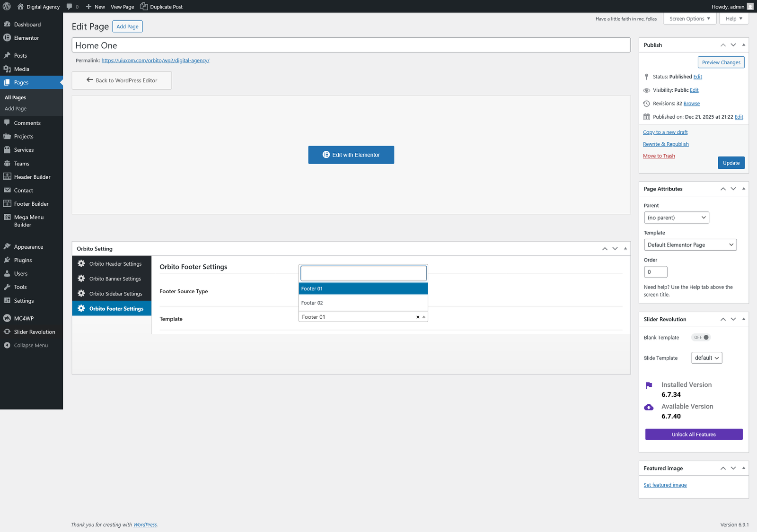
Task: Open the Parent page dropdown
Action: tap(676, 218)
